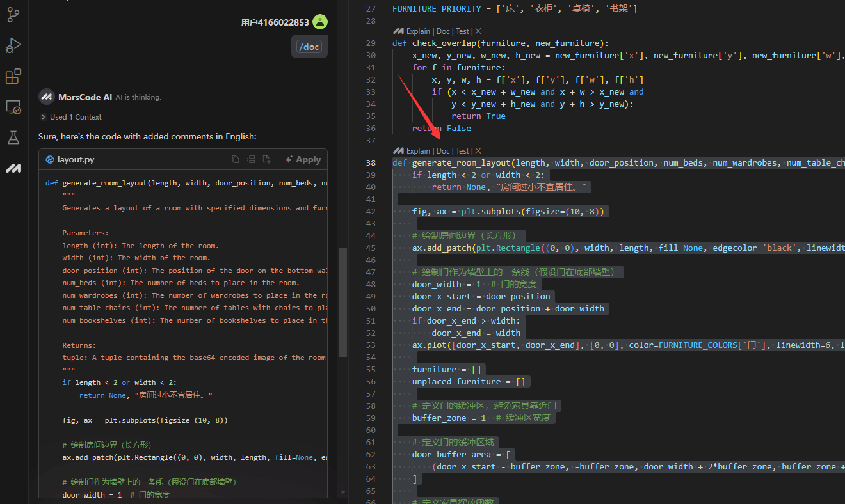Click the FURNITURE_PRIORITY variable on line 27
The width and height of the screenshot is (845, 504).
point(437,9)
